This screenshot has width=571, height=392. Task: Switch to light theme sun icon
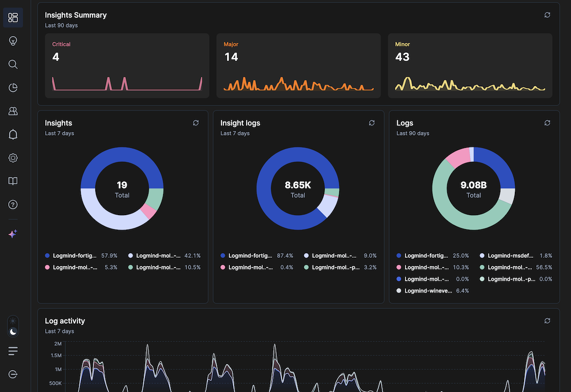tap(13, 321)
